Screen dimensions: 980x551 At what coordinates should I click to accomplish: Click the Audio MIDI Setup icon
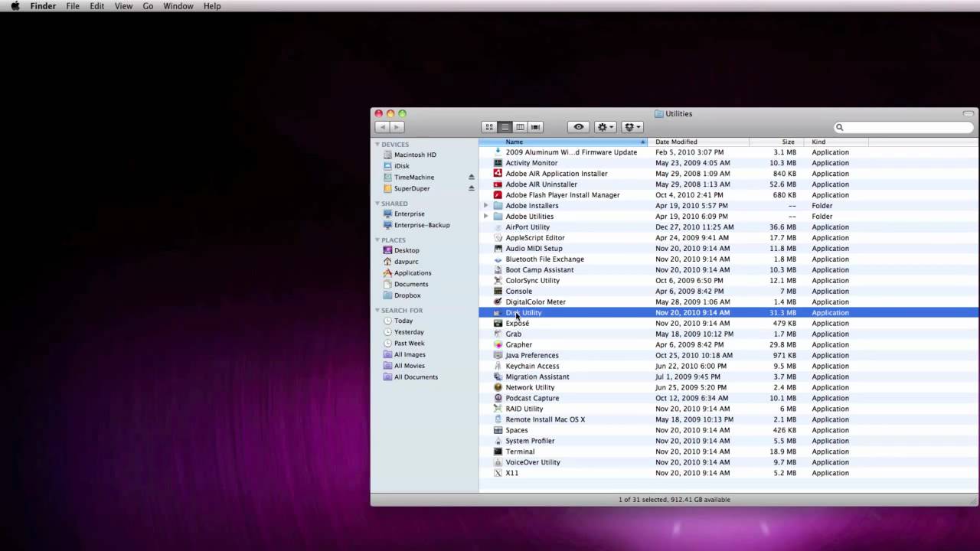point(498,249)
